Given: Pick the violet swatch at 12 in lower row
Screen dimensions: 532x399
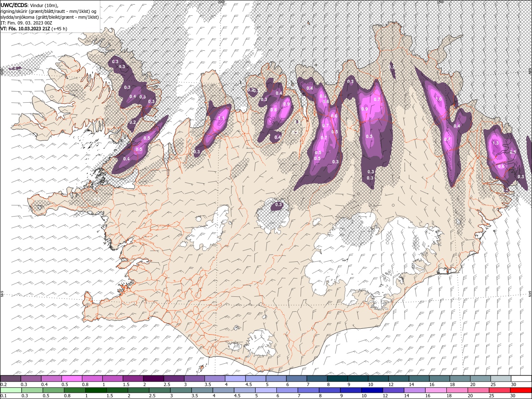Looking at the screenshot, I should click(x=393, y=390).
